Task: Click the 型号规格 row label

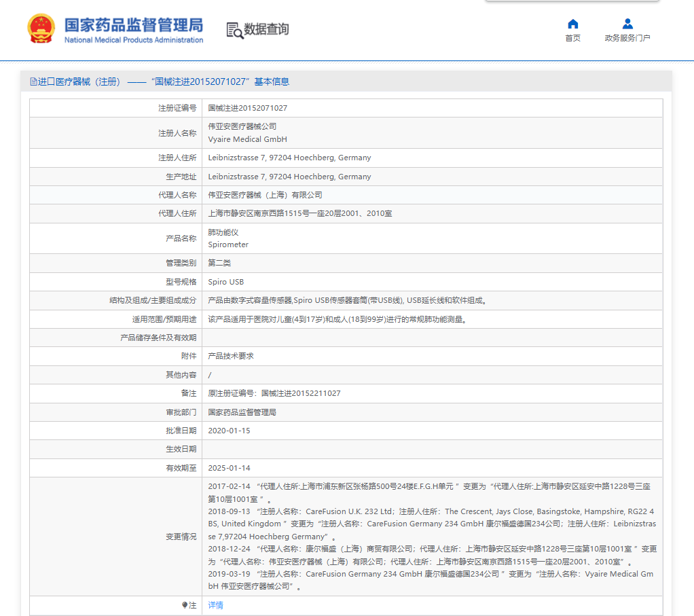Action: coord(181,282)
